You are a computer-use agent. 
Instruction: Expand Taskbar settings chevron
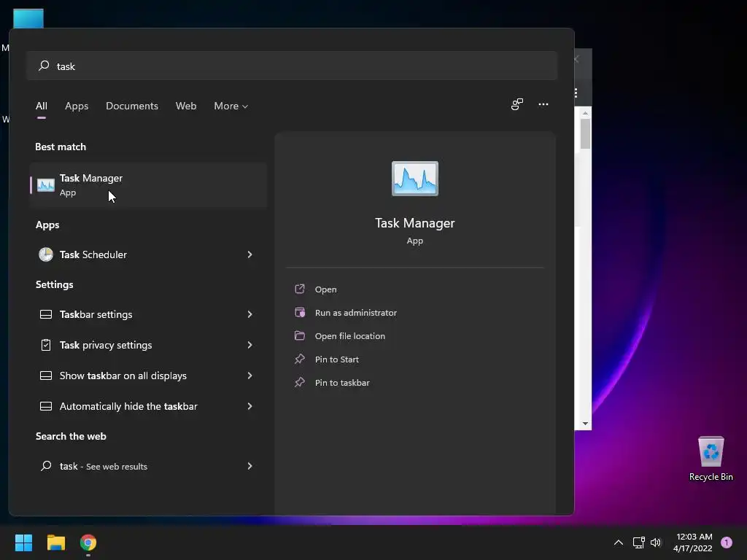point(249,314)
